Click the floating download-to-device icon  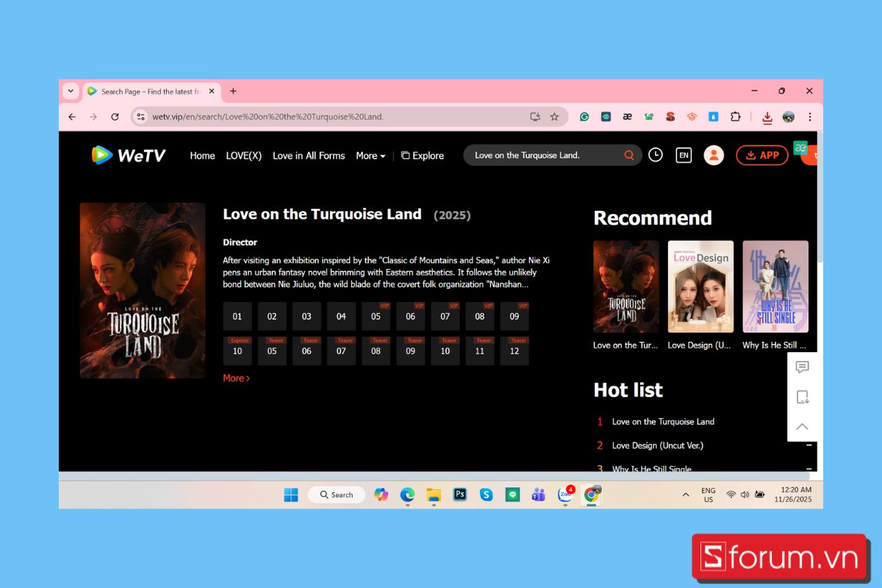pyautogui.click(x=803, y=397)
